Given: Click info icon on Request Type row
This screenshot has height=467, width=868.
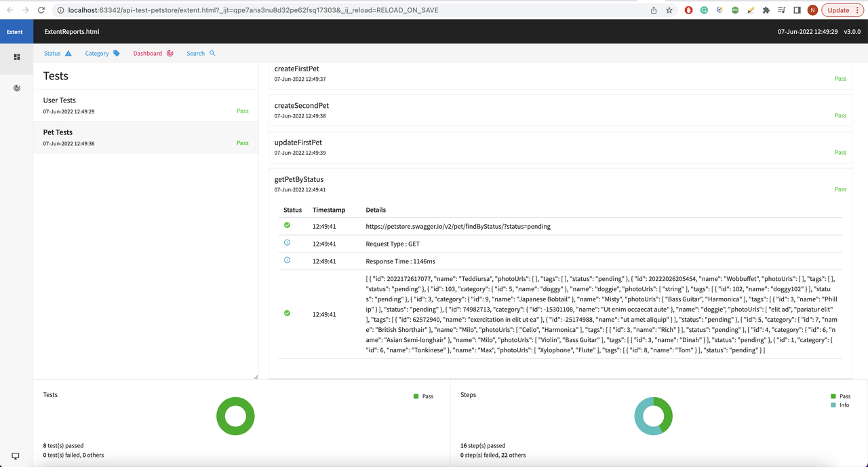Looking at the screenshot, I should pos(287,242).
